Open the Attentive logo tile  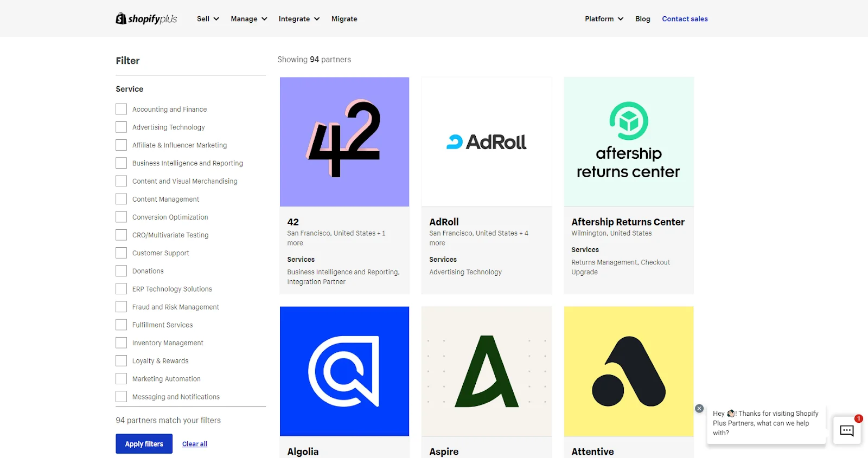click(x=629, y=371)
